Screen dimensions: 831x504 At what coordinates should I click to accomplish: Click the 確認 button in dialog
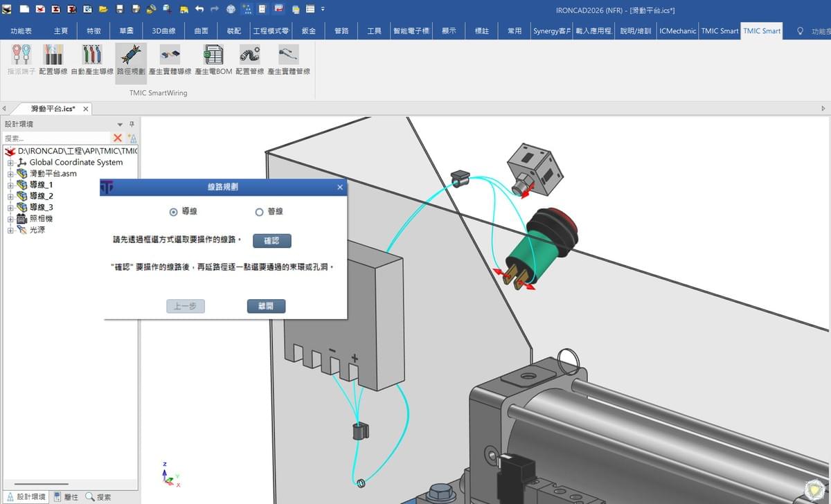click(271, 241)
